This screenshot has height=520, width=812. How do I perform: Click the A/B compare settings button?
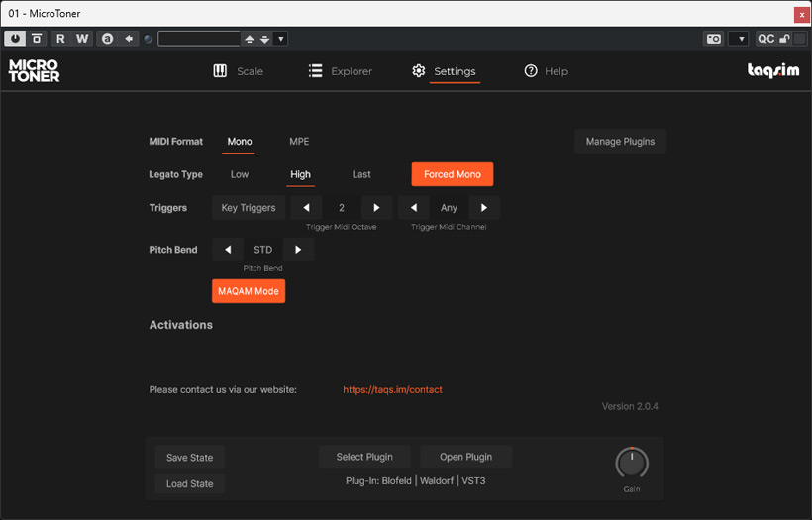coord(107,39)
